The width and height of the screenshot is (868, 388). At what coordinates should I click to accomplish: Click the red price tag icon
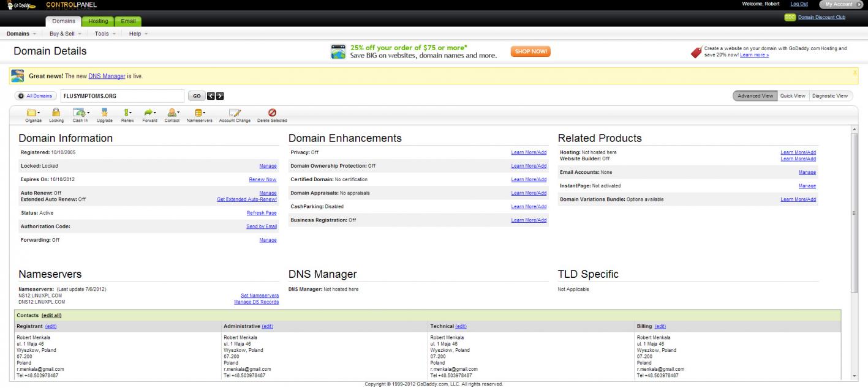point(696,52)
